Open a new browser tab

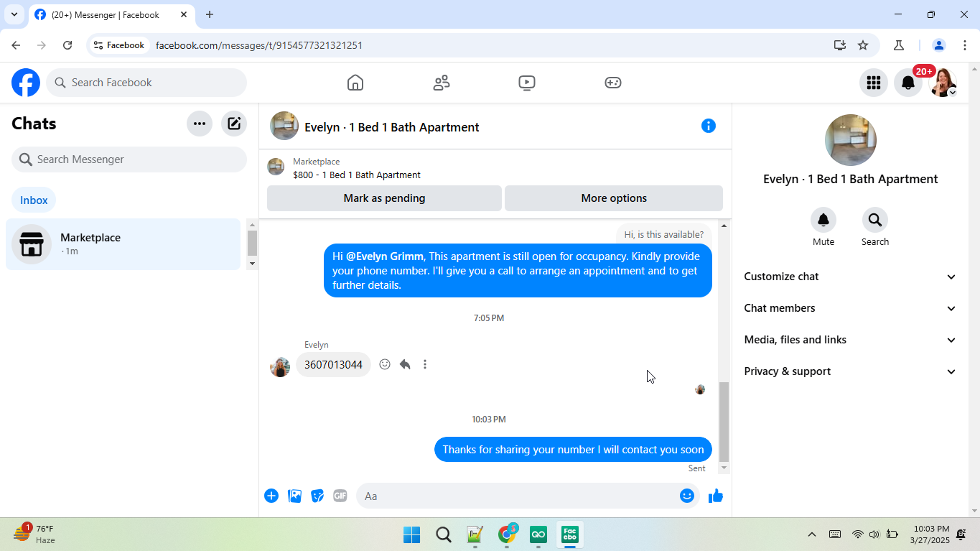(210, 14)
